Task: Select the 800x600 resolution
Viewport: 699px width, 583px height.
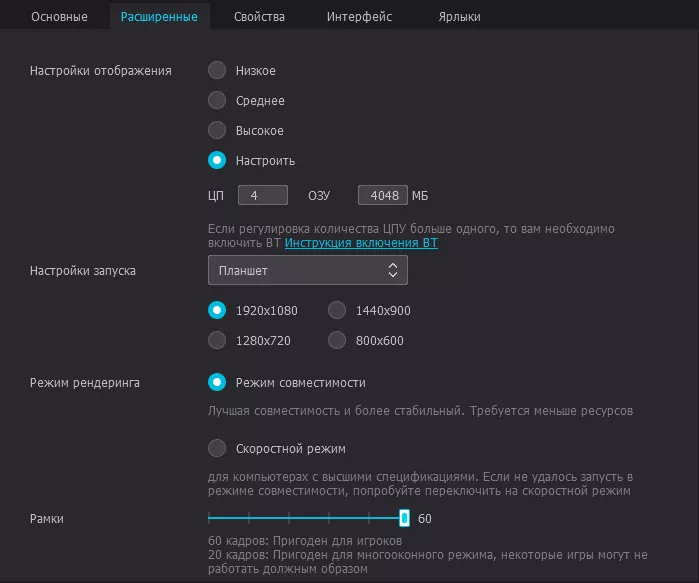Action: [x=337, y=340]
